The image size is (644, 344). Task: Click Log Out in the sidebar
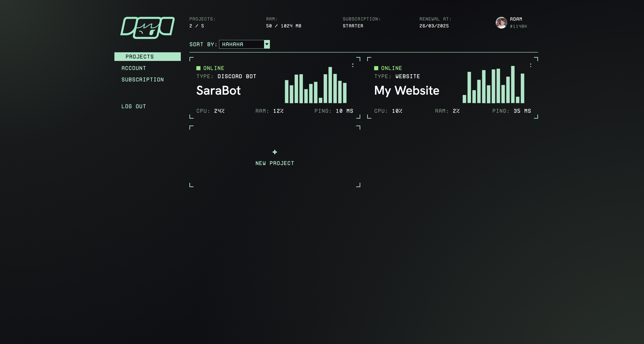(x=134, y=107)
